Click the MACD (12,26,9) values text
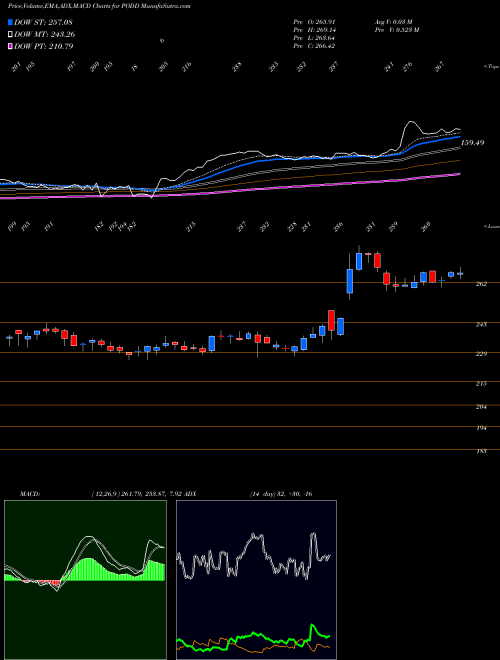Viewport: 500px width, 660px height. point(137,493)
